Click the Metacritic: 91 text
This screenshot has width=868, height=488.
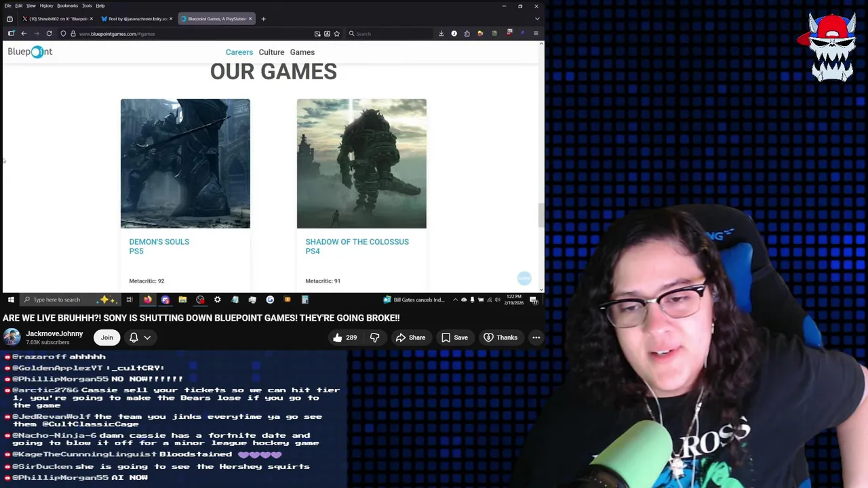pyautogui.click(x=323, y=281)
